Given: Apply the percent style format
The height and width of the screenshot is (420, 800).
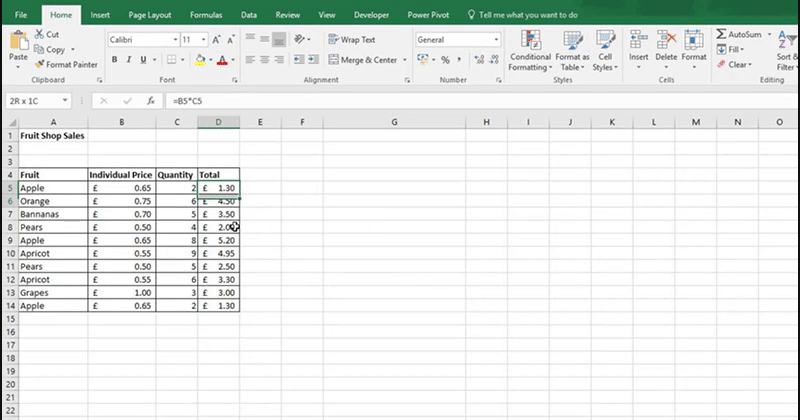Looking at the screenshot, I should (x=445, y=60).
